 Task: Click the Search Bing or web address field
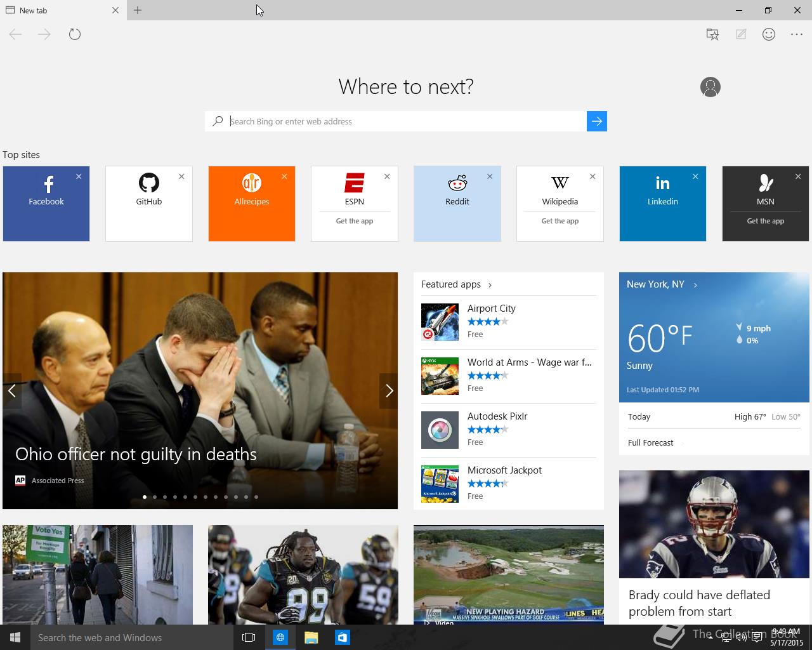406,121
